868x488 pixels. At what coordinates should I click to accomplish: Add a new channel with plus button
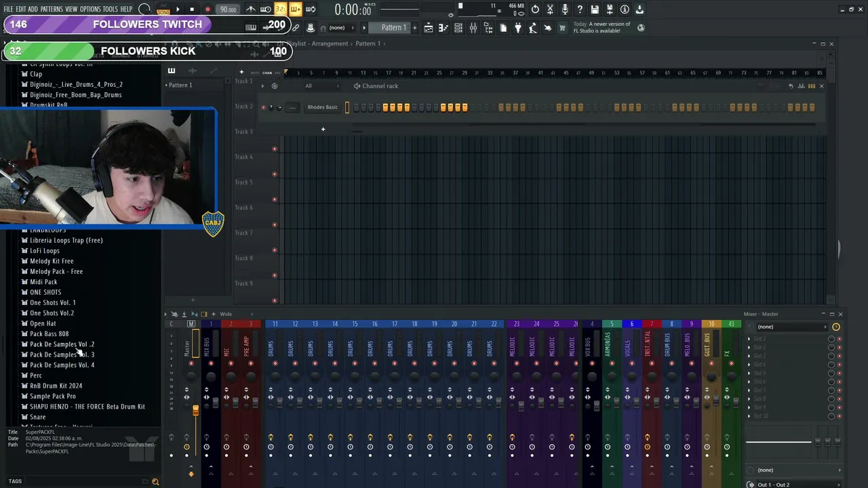pos(323,129)
